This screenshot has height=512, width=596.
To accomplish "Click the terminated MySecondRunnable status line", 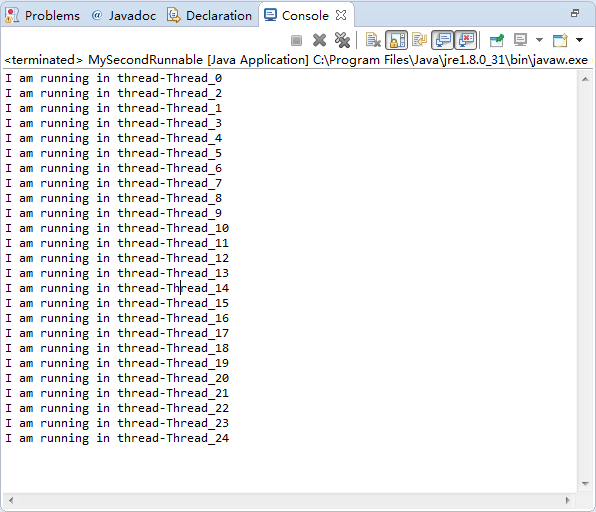I will click(296, 60).
